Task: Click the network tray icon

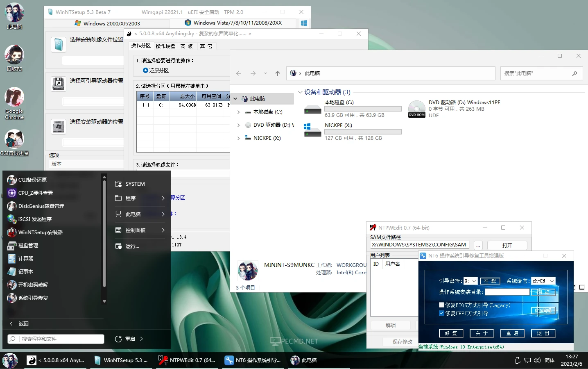Action: (x=527, y=360)
